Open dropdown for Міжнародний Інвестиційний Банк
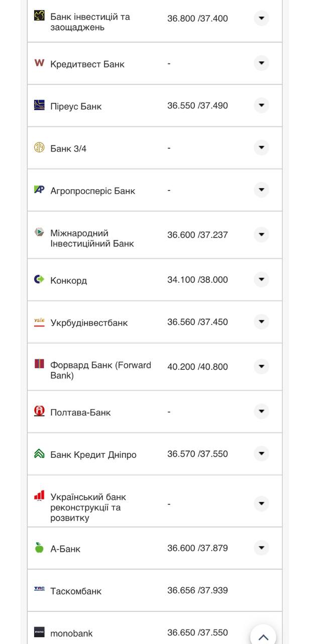313x644 pixels. pos(261,234)
